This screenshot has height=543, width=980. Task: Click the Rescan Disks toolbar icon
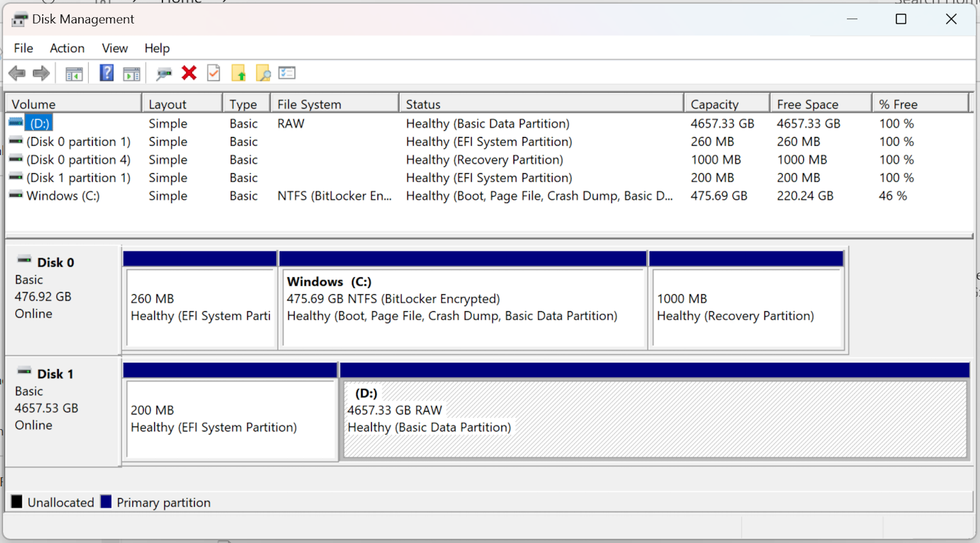pyautogui.click(x=164, y=74)
